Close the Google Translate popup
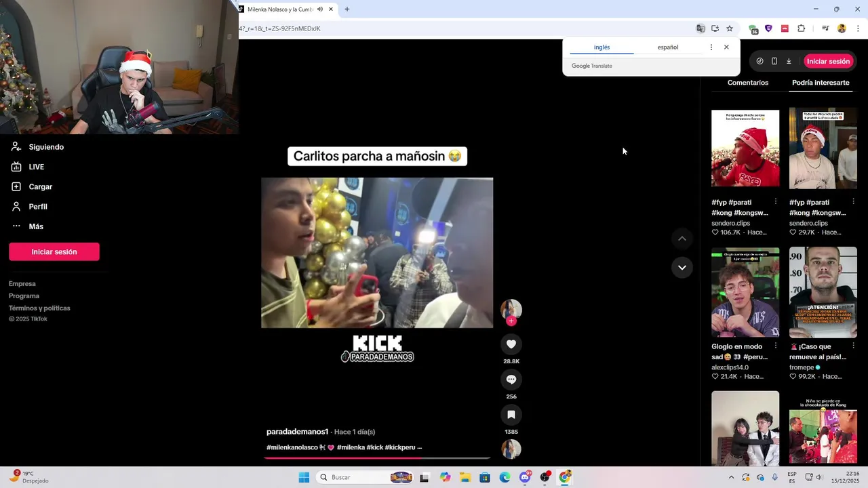Image resolution: width=868 pixels, height=488 pixels. click(726, 47)
